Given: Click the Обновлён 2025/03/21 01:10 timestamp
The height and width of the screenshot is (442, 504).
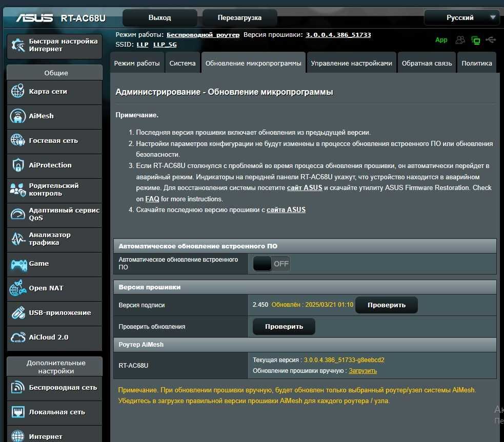Looking at the screenshot, I should tap(312, 305).
